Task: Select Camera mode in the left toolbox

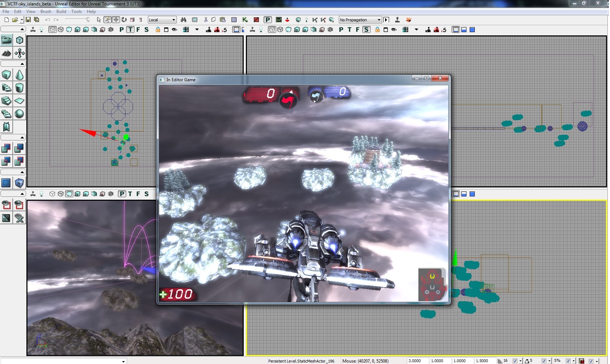Action: click(7, 40)
